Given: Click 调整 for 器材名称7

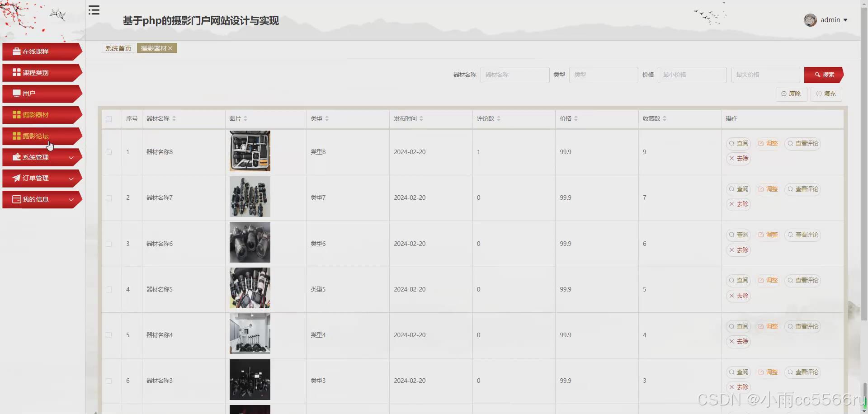Looking at the screenshot, I should [768, 189].
